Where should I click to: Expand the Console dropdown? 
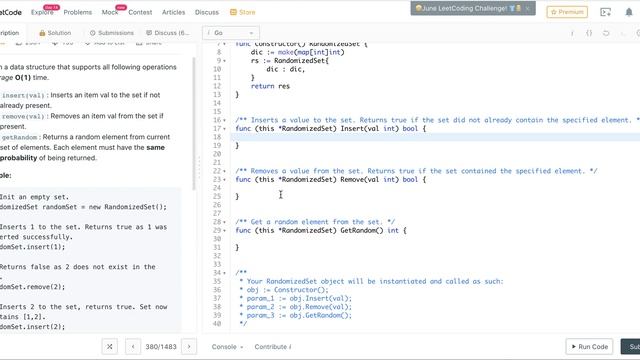click(227, 347)
